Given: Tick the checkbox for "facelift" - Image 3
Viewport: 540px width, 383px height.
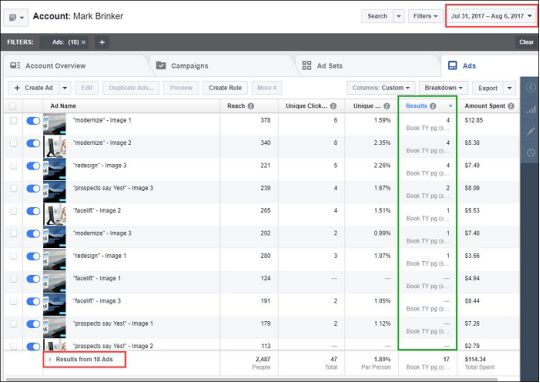Looking at the screenshot, I should [13, 301].
